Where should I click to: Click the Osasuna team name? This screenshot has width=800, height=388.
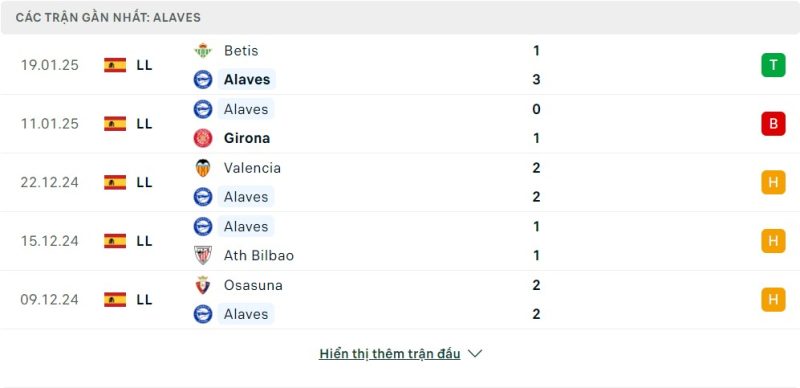[x=253, y=285]
